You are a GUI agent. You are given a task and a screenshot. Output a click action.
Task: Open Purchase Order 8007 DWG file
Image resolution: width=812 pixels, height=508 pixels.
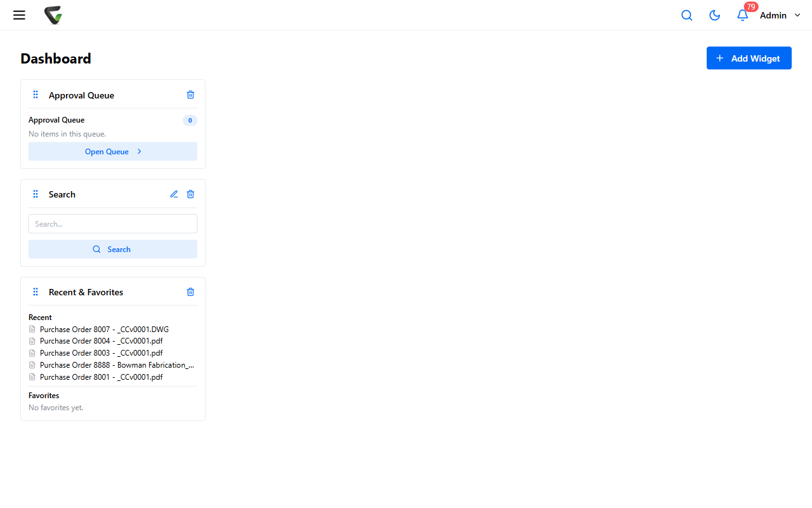tap(104, 329)
